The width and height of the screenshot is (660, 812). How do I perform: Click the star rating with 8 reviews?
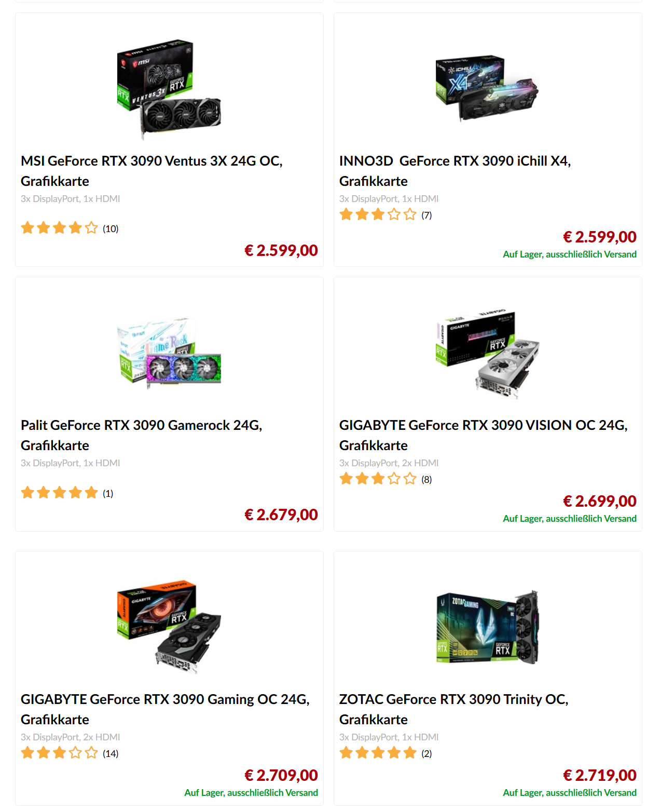(x=386, y=479)
